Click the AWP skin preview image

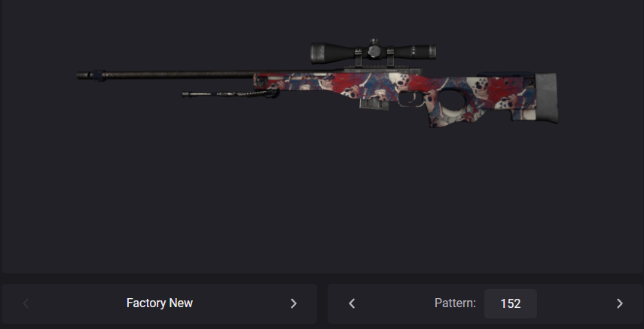pos(317,83)
